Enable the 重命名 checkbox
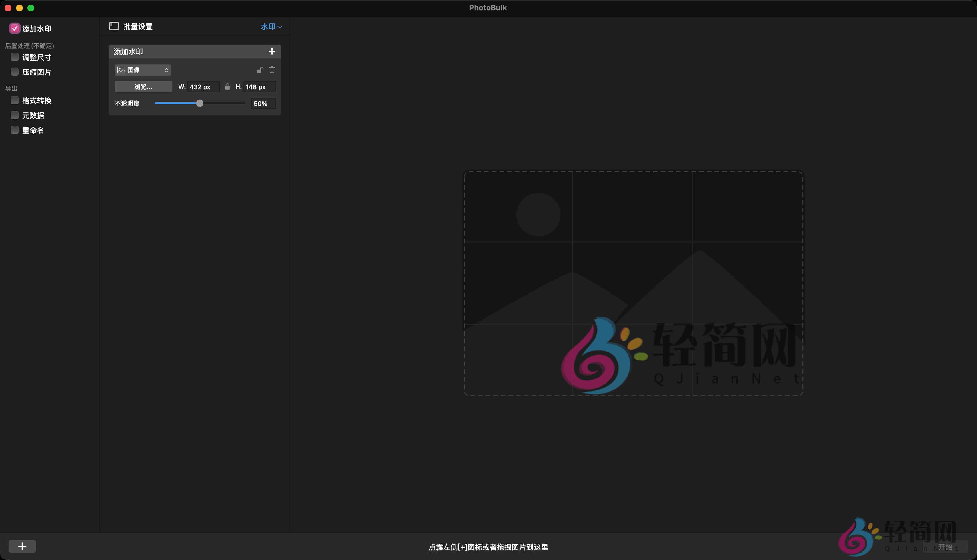This screenshot has height=560, width=977. (x=15, y=130)
